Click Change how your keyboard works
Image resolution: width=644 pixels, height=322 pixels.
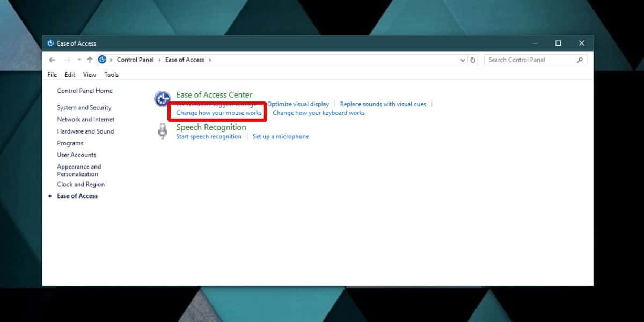pyautogui.click(x=319, y=113)
